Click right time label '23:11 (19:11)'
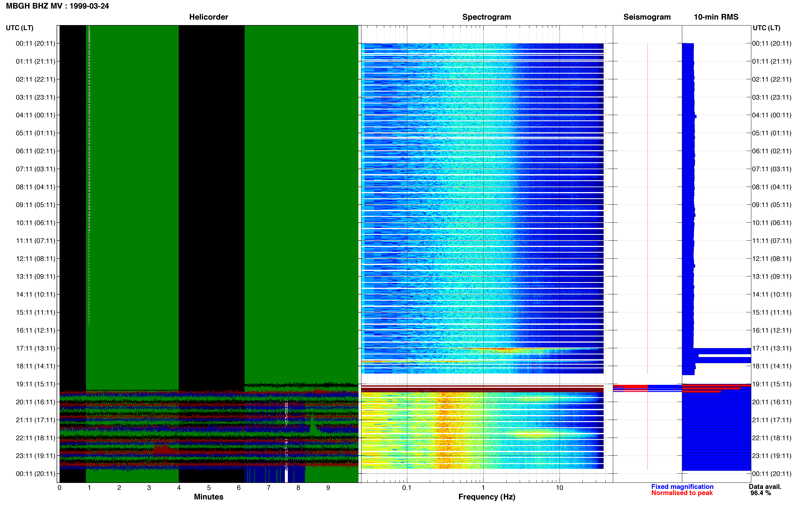 pos(772,456)
